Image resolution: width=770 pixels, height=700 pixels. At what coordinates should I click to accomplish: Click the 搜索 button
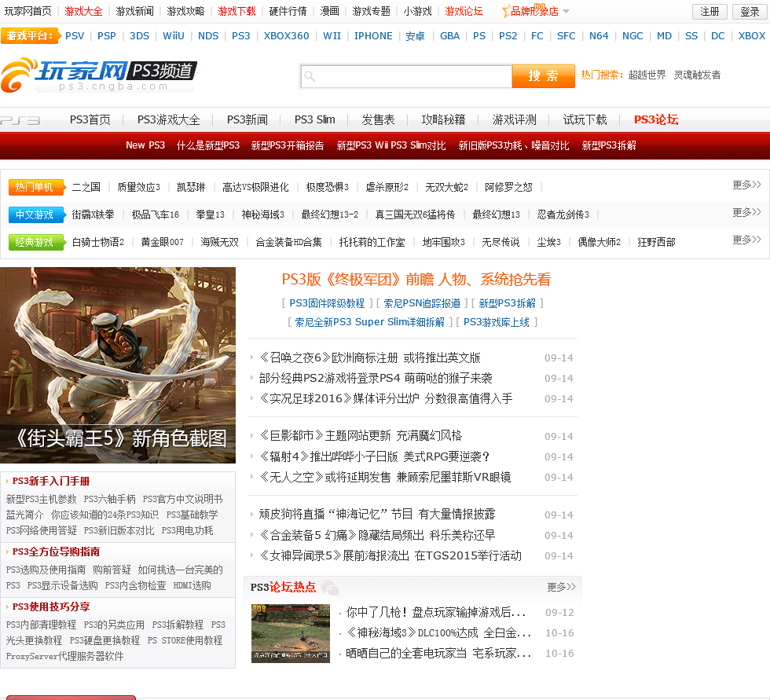[x=543, y=75]
